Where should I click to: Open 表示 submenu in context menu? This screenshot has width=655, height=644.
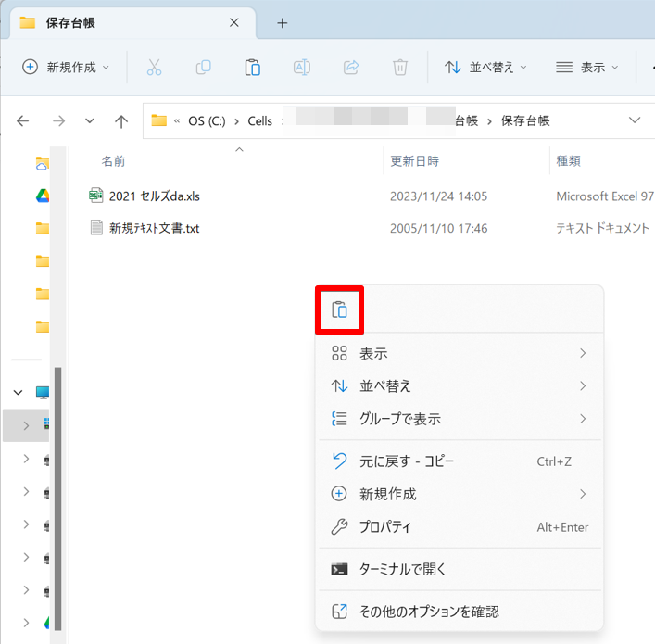[460, 353]
